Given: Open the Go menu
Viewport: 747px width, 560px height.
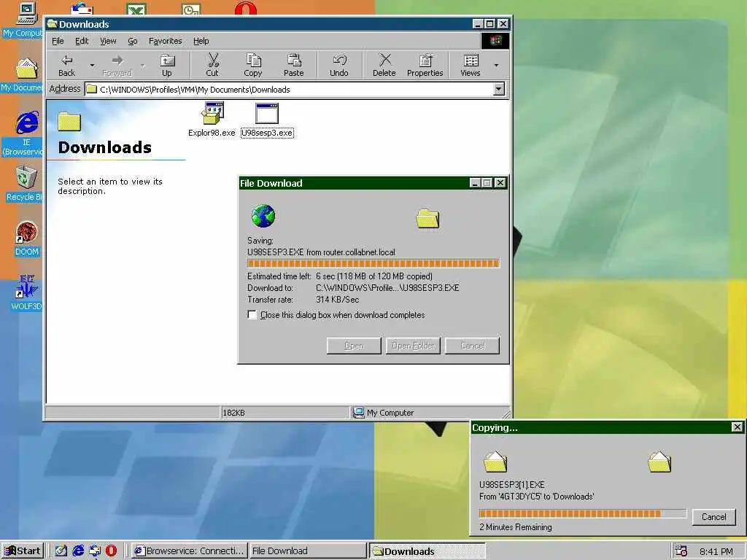Looking at the screenshot, I should pyautogui.click(x=133, y=41).
